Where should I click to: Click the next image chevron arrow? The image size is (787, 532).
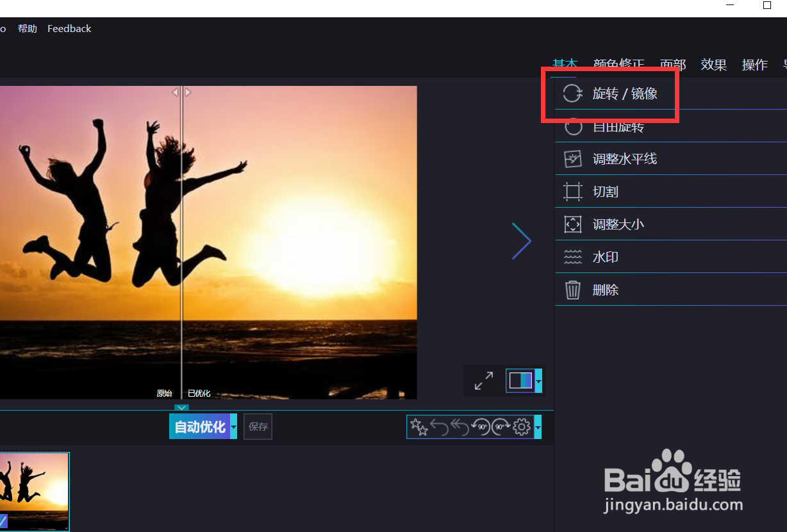(522, 241)
